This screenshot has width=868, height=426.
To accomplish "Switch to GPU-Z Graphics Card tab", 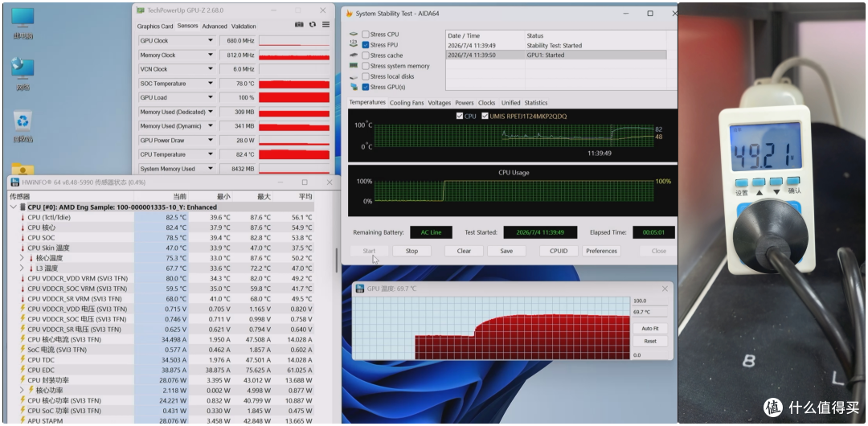I will [x=155, y=26].
